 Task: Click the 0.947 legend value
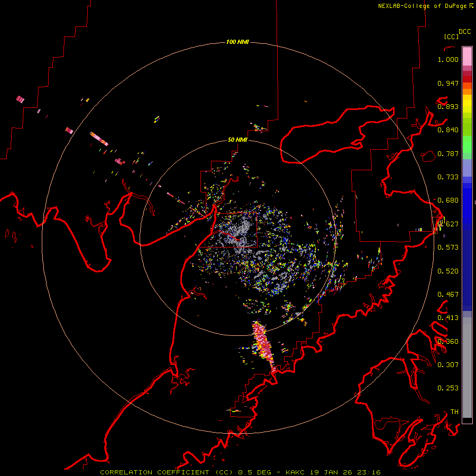click(448, 83)
